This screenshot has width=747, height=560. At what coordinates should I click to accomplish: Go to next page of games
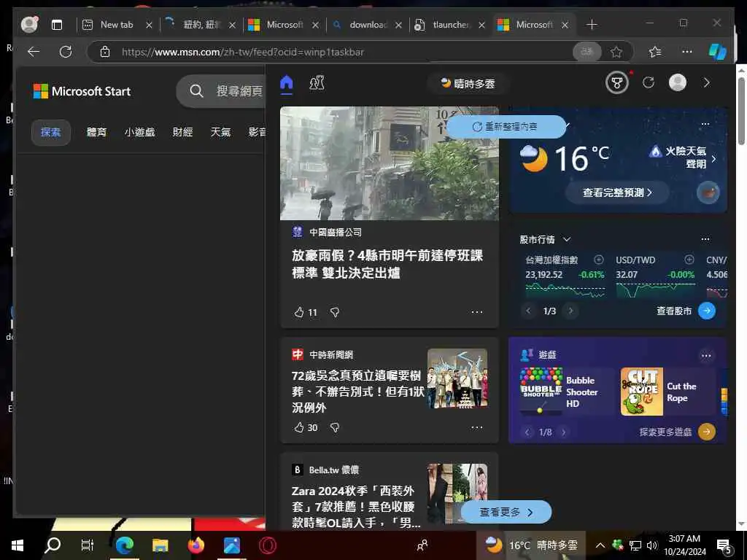(564, 432)
